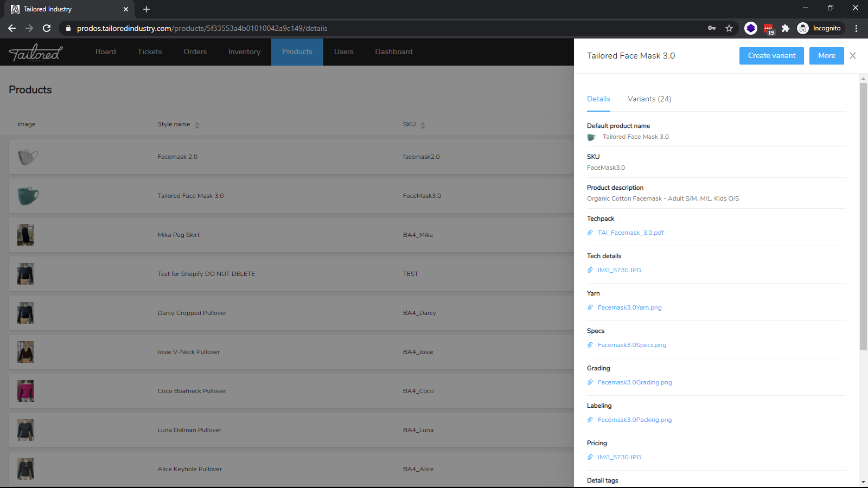Close the Tailored Industry browser tab
Screen dimensions: 868x488
[x=126, y=9]
